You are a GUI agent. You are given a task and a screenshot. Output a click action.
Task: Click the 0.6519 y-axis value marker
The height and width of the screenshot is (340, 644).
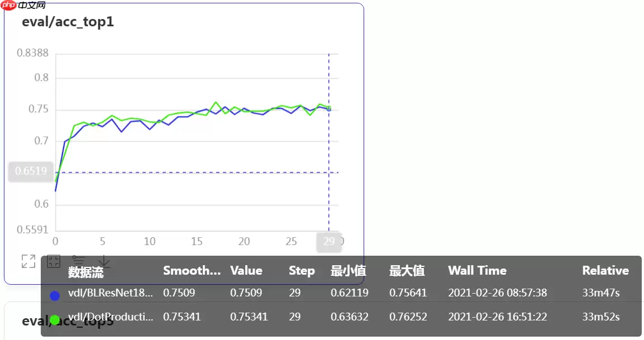pyautogui.click(x=31, y=171)
